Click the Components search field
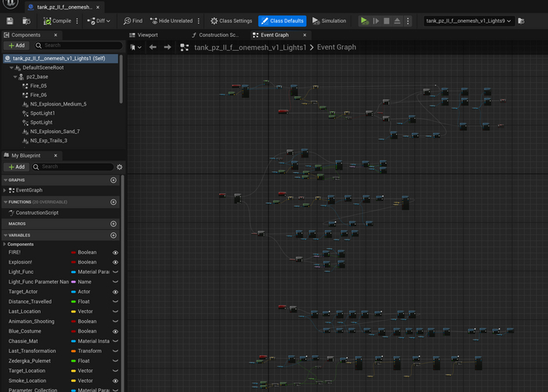The image size is (548, 392). coord(78,45)
